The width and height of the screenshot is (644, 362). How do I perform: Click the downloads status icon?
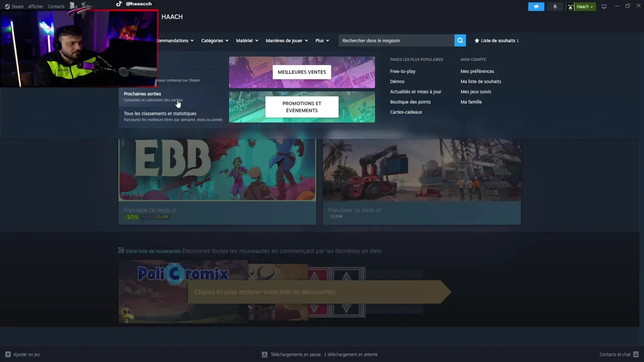265,354
